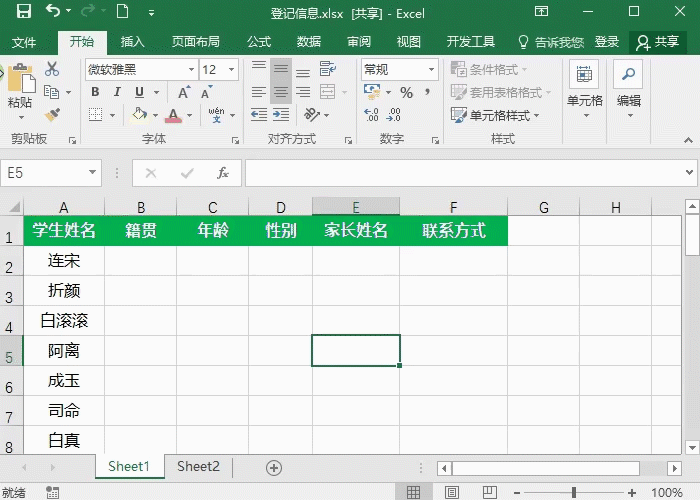
Task: Click the 共享 share button
Action: tap(658, 42)
